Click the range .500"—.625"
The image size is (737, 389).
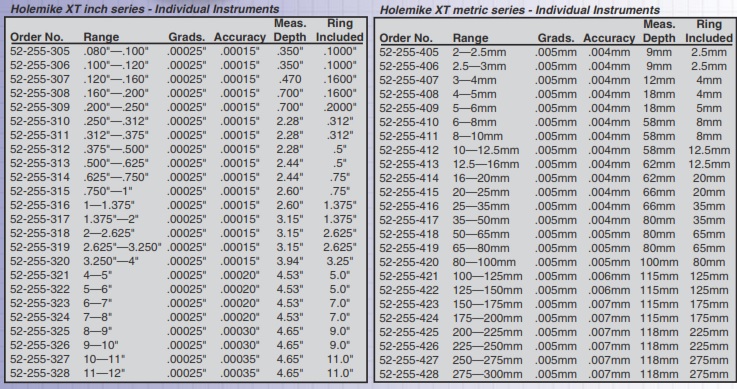coord(116,163)
